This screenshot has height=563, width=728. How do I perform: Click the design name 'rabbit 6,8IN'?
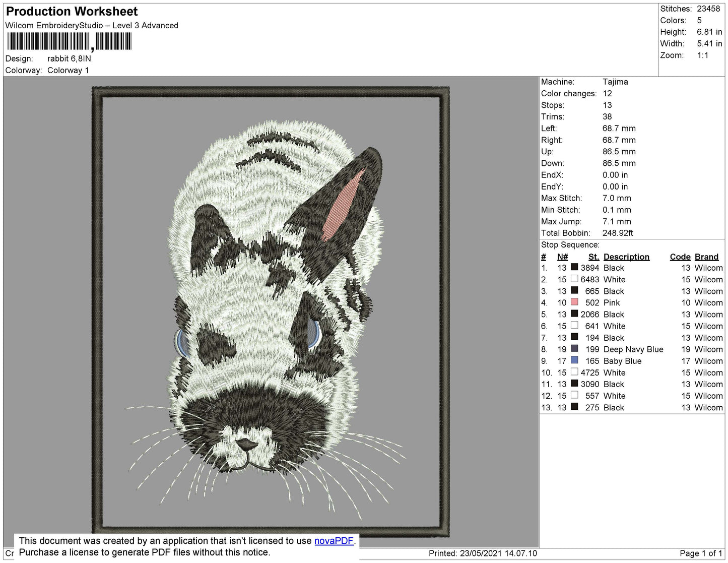point(69,58)
